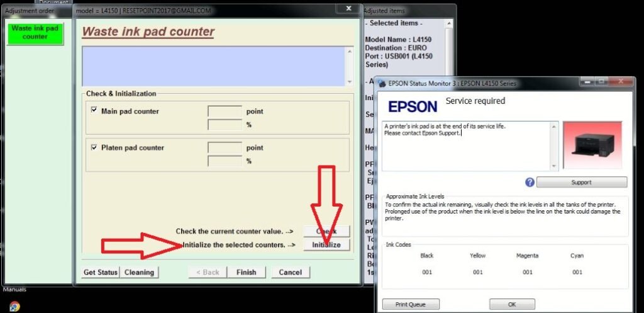Click Initialize to reset selected counters

[x=326, y=245]
